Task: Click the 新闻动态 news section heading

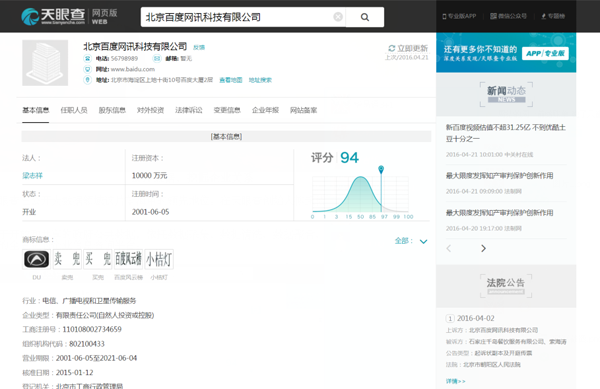Action: point(506,94)
